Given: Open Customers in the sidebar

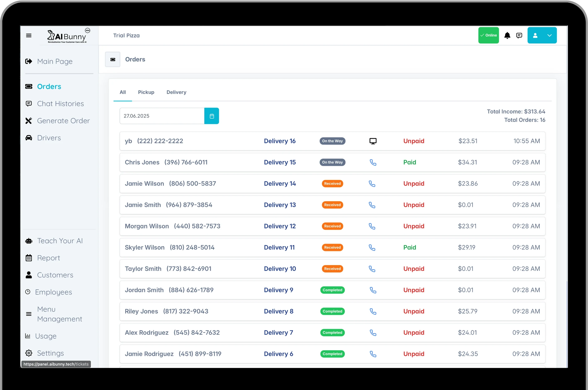Looking at the screenshot, I should (x=55, y=275).
